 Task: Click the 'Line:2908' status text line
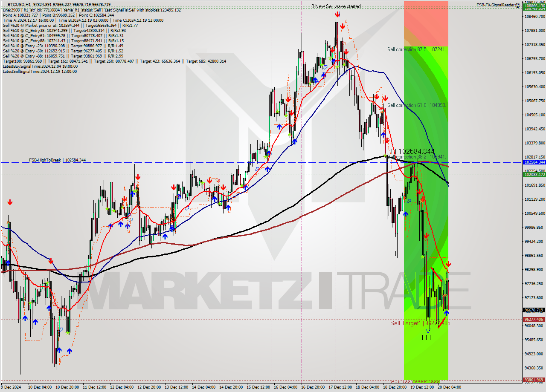92,10
